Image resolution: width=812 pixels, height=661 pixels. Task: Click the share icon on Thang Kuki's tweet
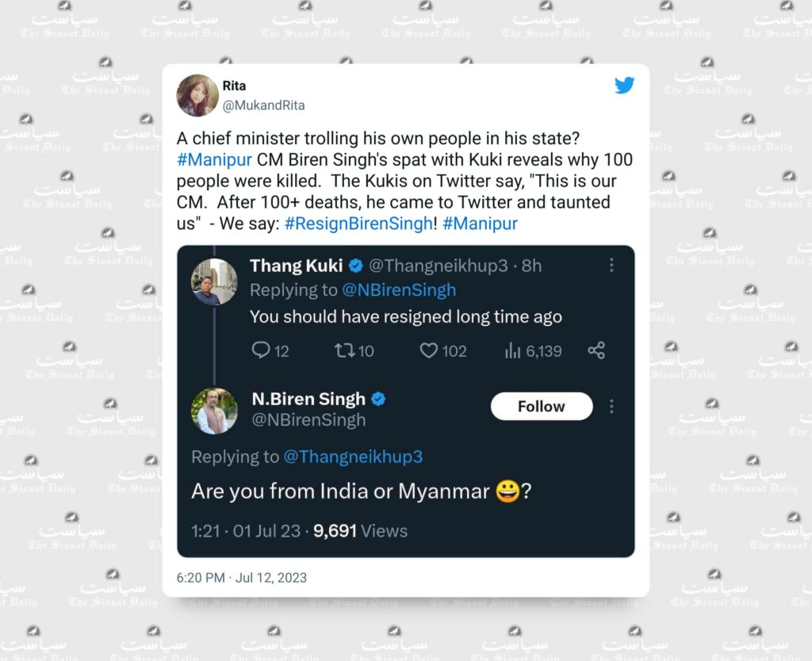click(x=596, y=350)
